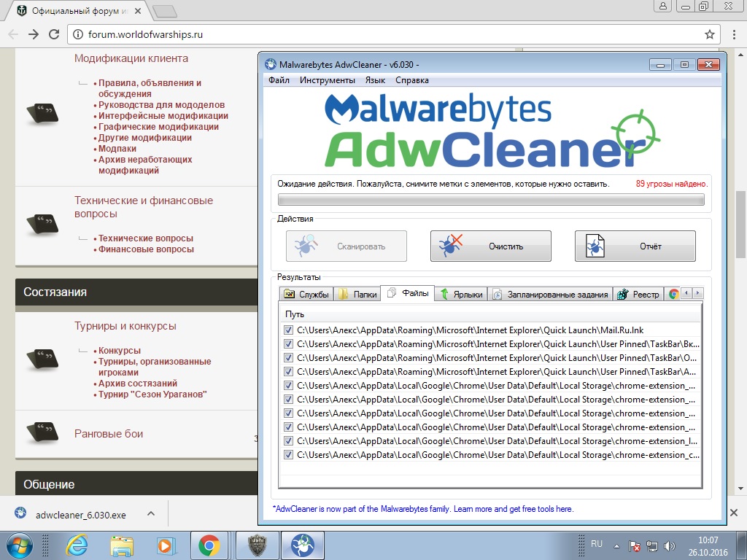Click the forum icon beside Модификации клиента
Screen dimensions: 747x560
42,114
